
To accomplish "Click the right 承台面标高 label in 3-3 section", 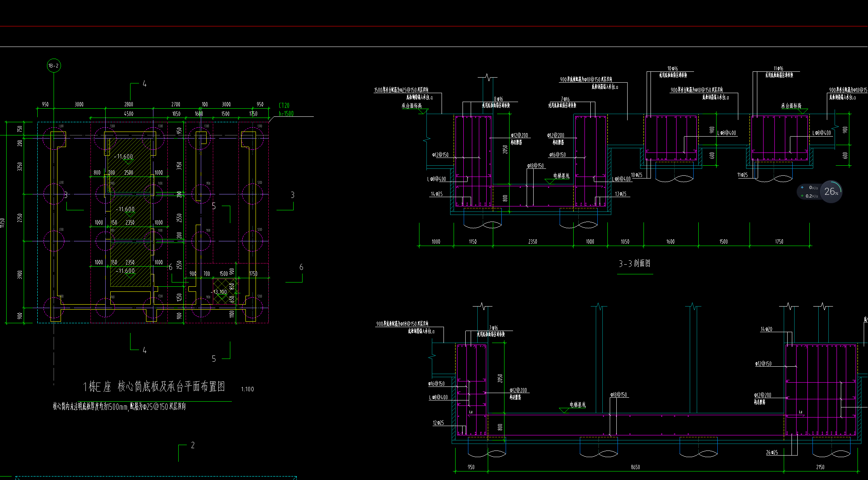I will click(x=791, y=106).
